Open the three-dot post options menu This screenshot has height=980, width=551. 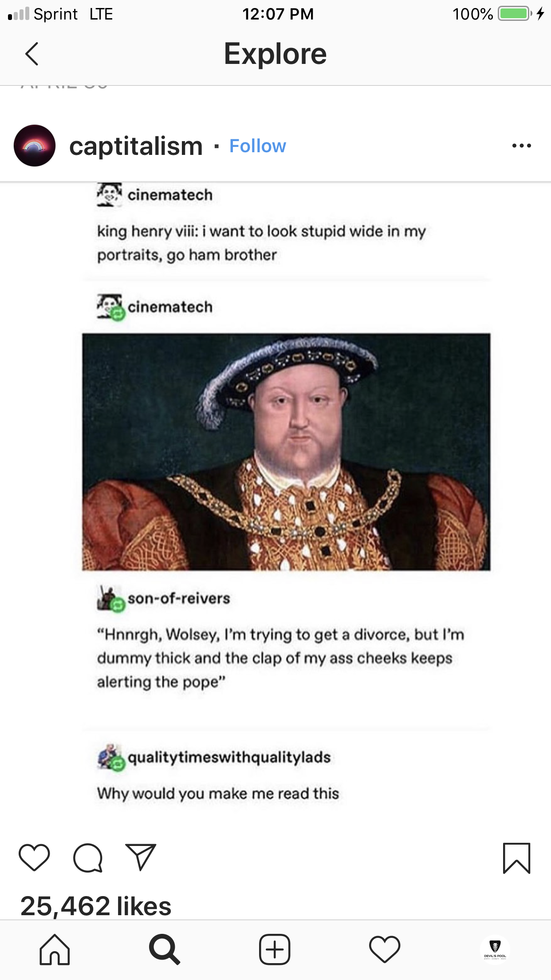pyautogui.click(x=521, y=146)
